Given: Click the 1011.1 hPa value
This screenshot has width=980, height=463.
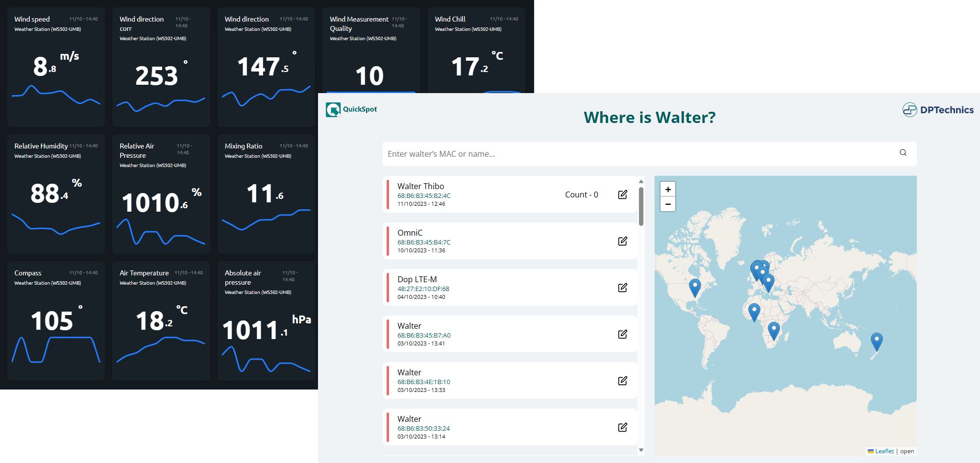Looking at the screenshot, I should (x=267, y=328).
